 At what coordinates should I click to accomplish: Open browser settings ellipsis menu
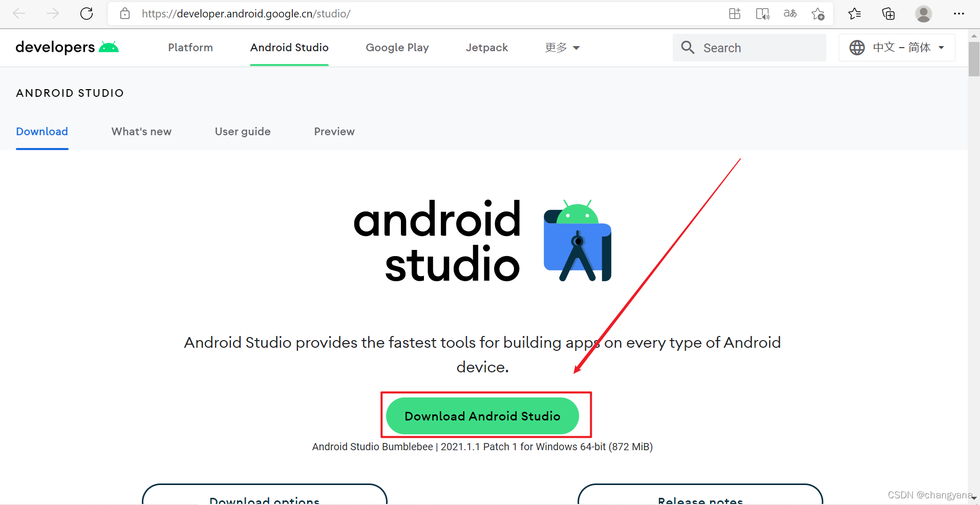coord(959,13)
